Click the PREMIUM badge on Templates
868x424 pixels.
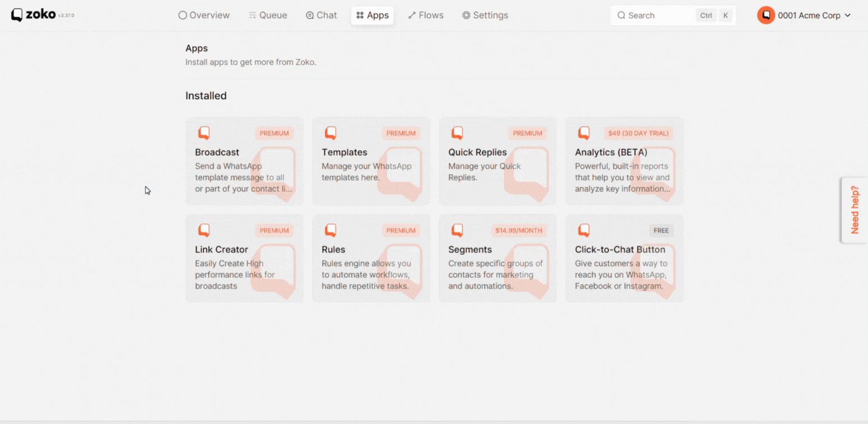401,133
